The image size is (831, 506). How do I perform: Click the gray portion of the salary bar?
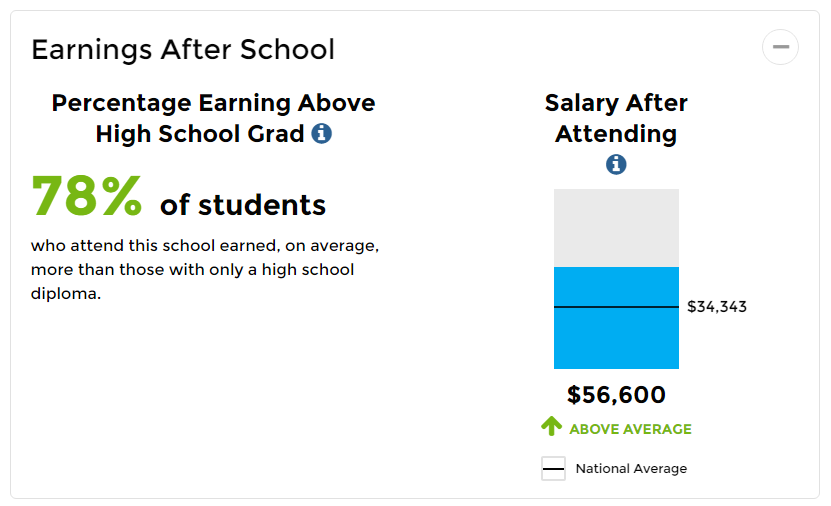click(x=616, y=227)
